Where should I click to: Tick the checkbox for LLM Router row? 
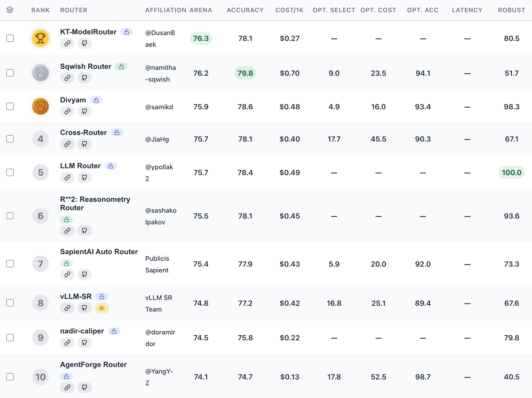click(x=10, y=173)
